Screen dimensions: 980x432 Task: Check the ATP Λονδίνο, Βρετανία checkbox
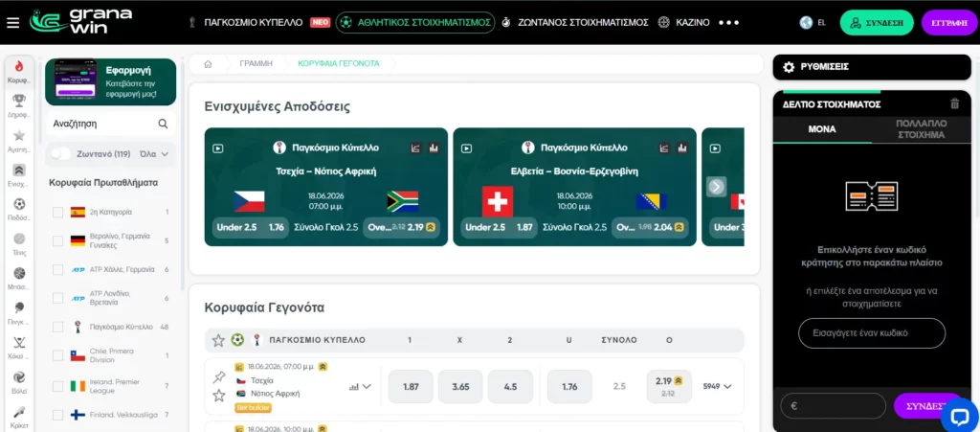[57, 298]
